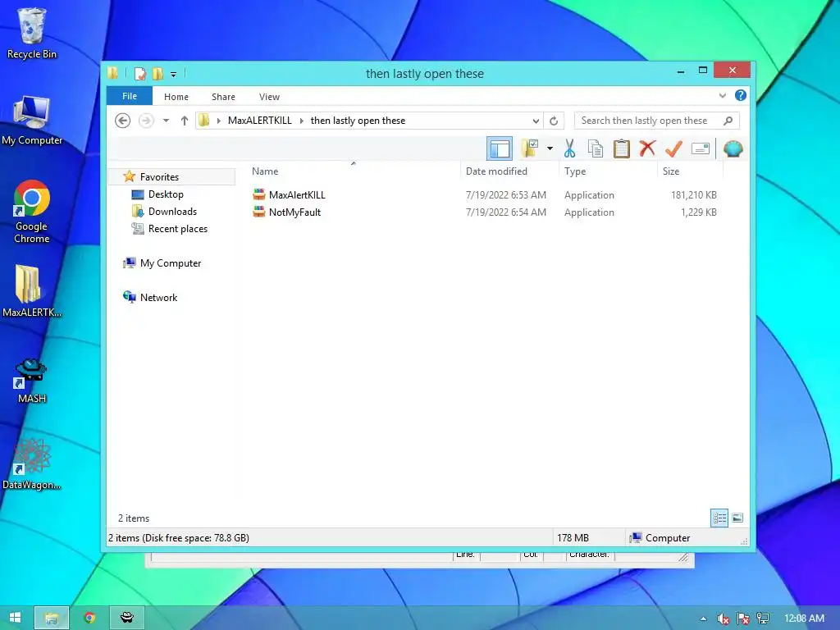This screenshot has width=840, height=630.
Task: Open the Windows Start button
Action: pos(15,618)
